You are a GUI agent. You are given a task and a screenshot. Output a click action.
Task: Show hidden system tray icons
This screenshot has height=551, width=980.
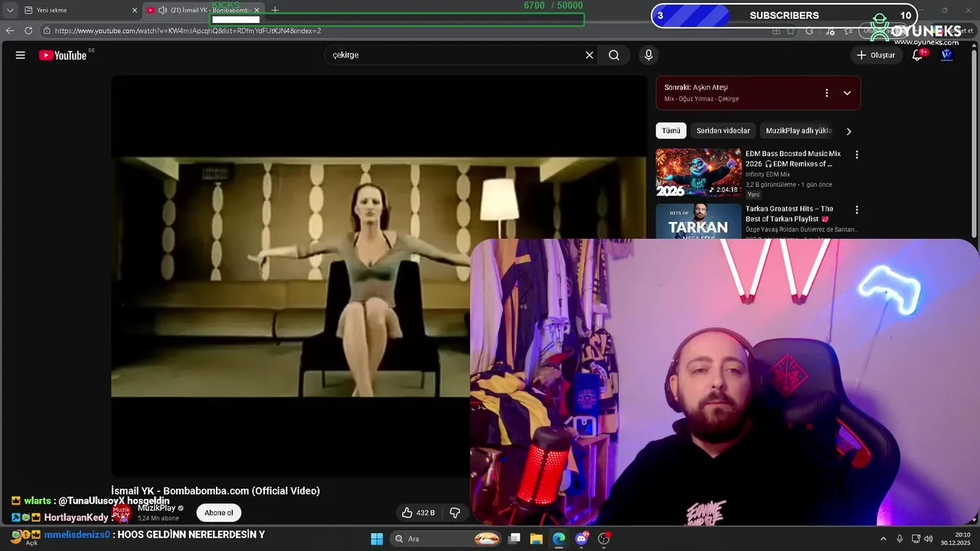point(883,539)
